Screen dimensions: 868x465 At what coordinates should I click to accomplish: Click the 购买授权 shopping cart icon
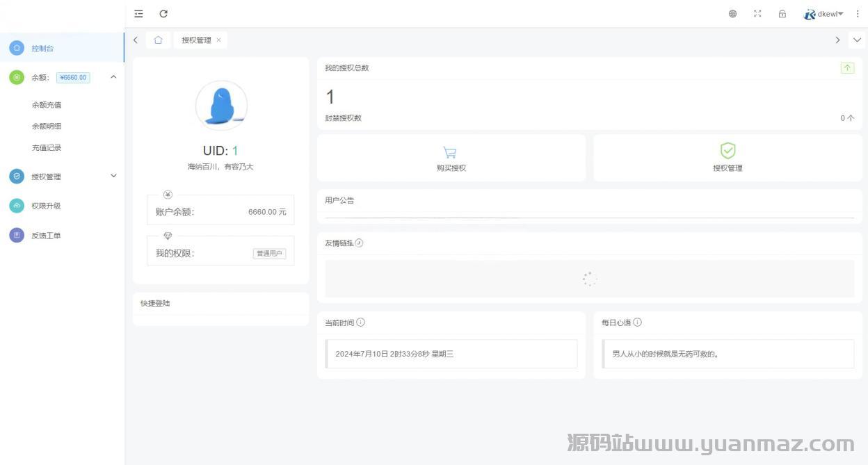tap(450, 152)
